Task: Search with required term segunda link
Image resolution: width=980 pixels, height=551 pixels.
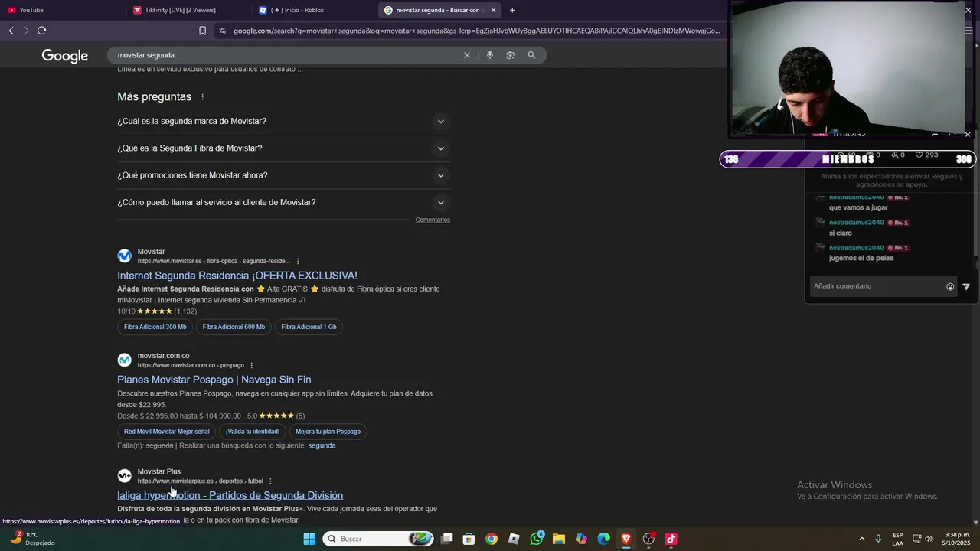Action: 322,445
